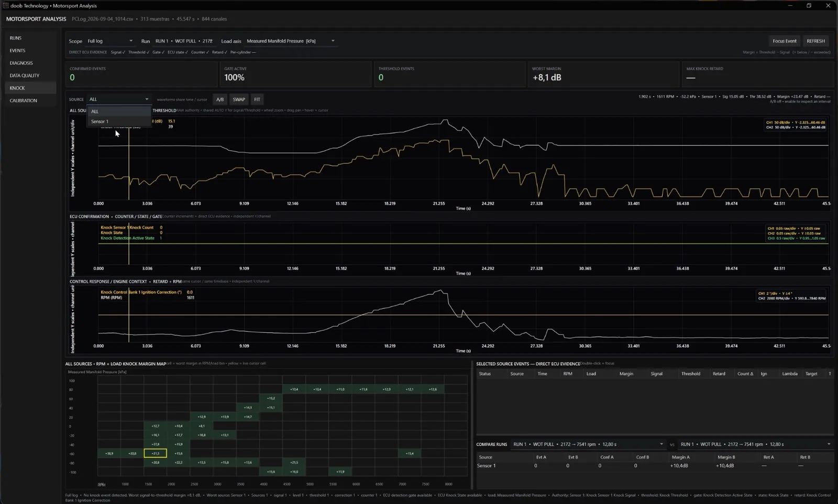Click the MAX KNOCK RETARD card
This screenshot has width=838, height=504.
[758, 74]
